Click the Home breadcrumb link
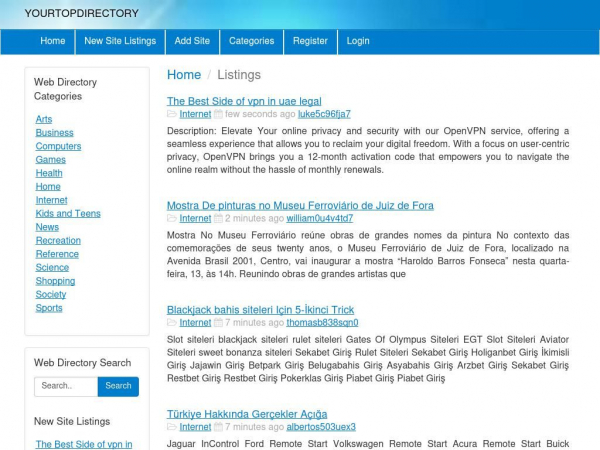 coord(184,75)
